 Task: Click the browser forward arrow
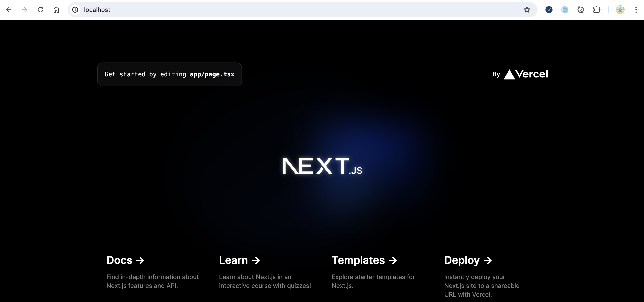[x=24, y=10]
